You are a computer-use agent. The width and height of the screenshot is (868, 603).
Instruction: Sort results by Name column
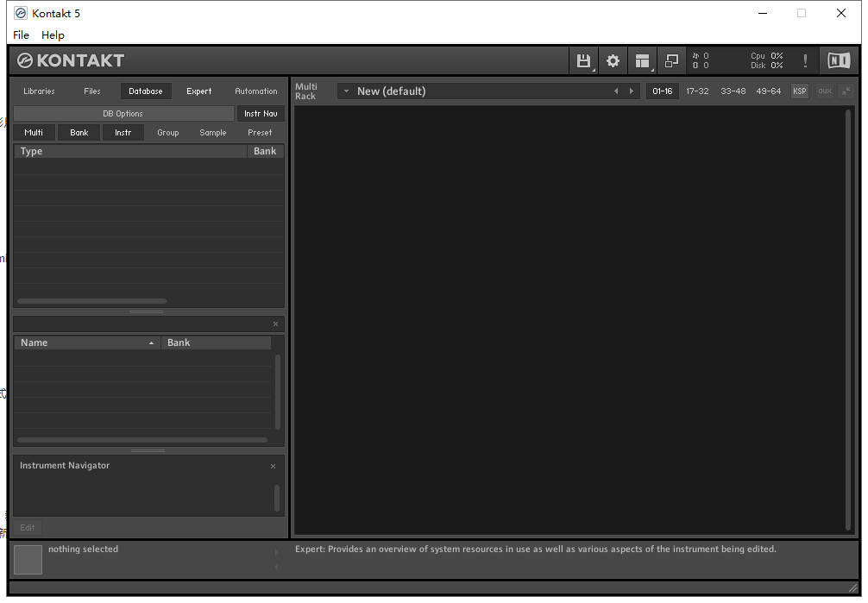coord(87,342)
